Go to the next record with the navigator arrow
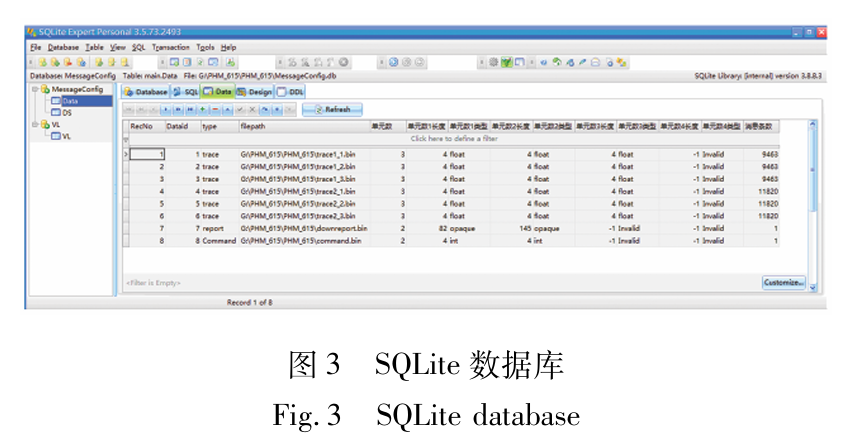Image resolution: width=848 pixels, height=442 pixels. pyautogui.click(x=165, y=109)
